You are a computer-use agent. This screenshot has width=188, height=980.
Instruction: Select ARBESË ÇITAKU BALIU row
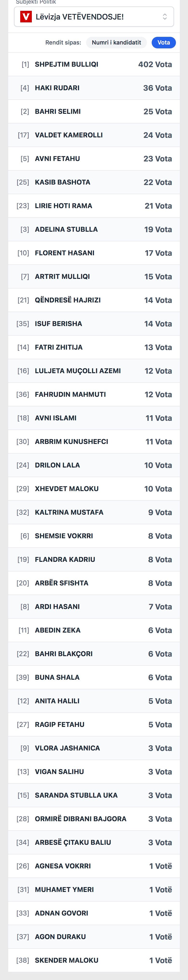pos(94,843)
